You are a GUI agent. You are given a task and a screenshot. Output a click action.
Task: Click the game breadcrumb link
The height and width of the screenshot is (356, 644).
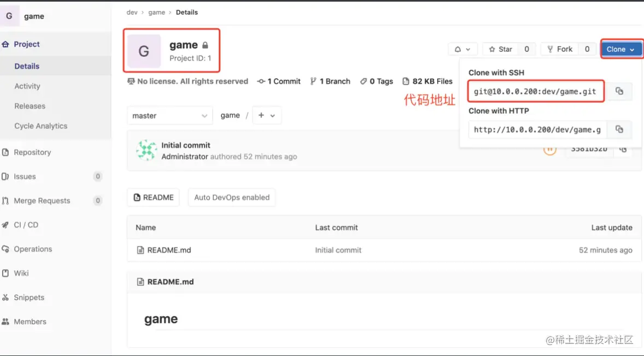click(156, 13)
